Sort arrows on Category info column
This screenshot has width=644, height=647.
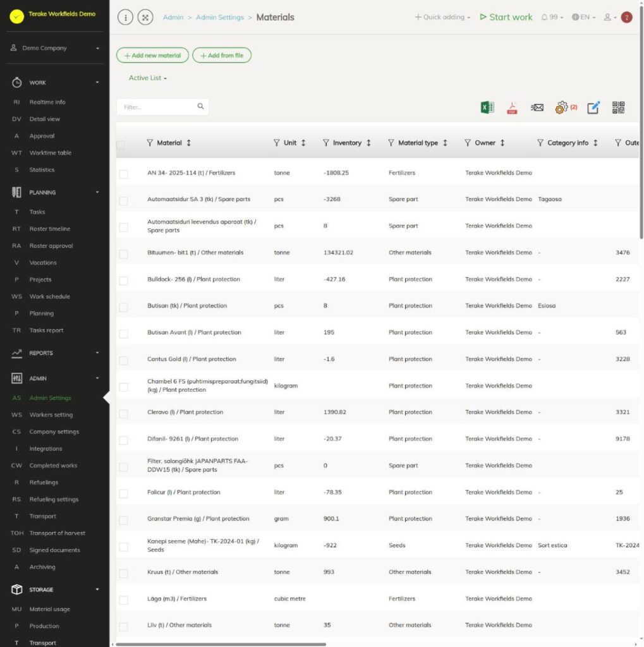click(x=595, y=143)
